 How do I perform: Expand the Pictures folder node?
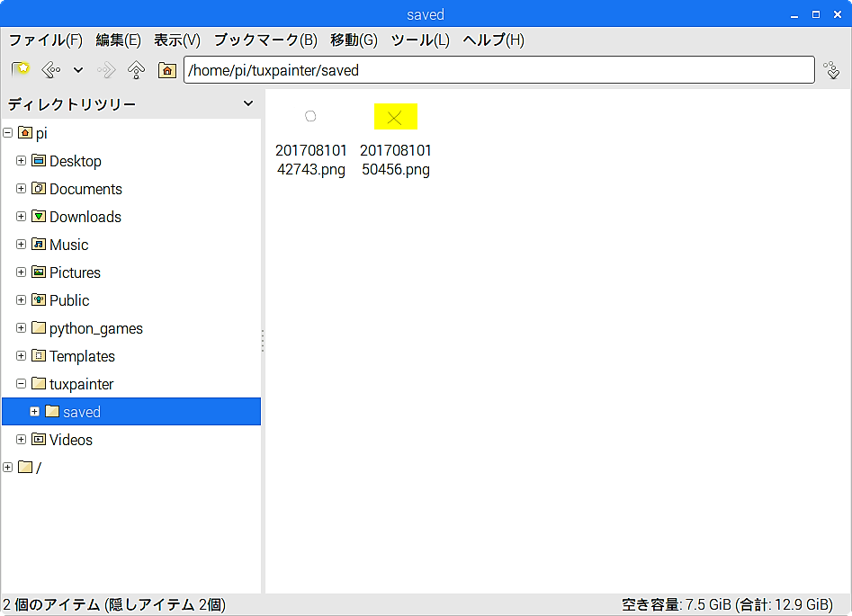21,272
